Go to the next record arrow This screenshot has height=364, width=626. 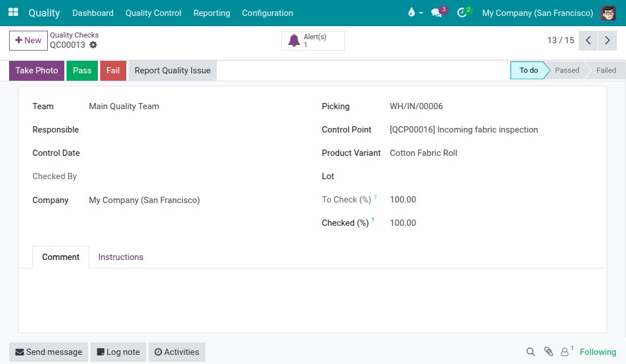[607, 40]
